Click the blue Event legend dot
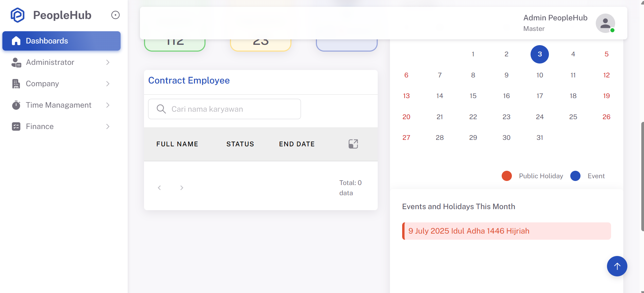 click(x=575, y=176)
